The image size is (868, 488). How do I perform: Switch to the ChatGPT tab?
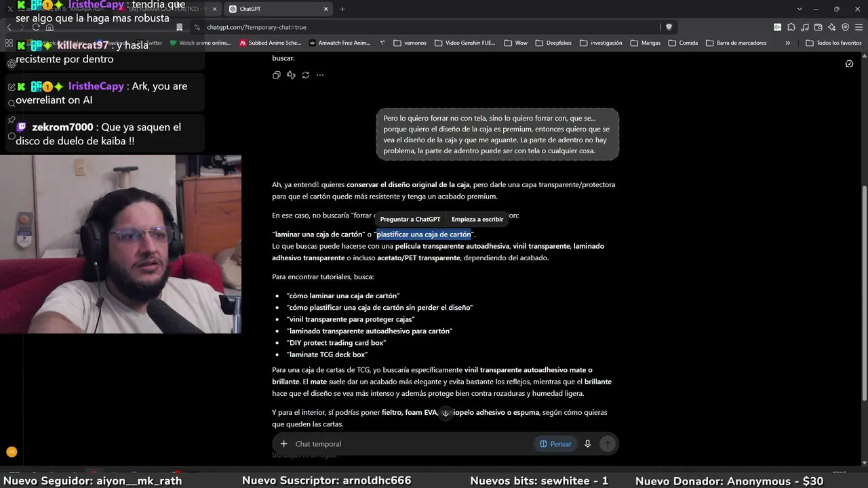click(x=278, y=9)
